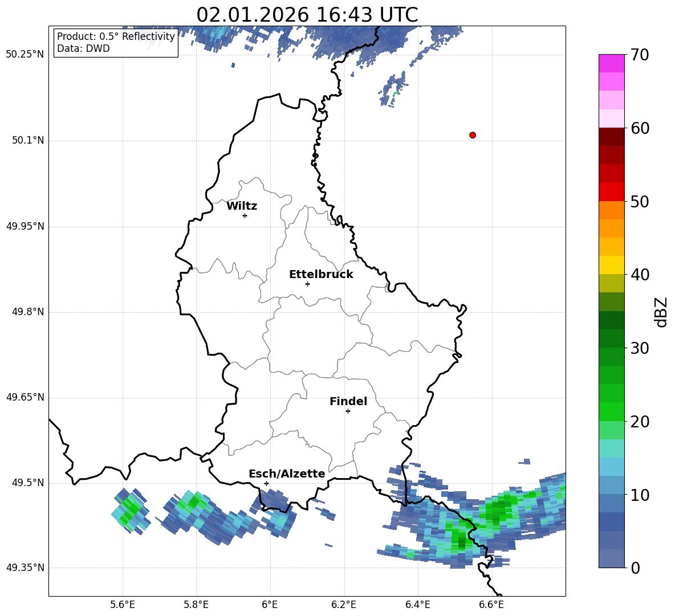The image size is (675, 616).
Task: Click the dBZ colorbar axis label
Action: [x=662, y=312]
